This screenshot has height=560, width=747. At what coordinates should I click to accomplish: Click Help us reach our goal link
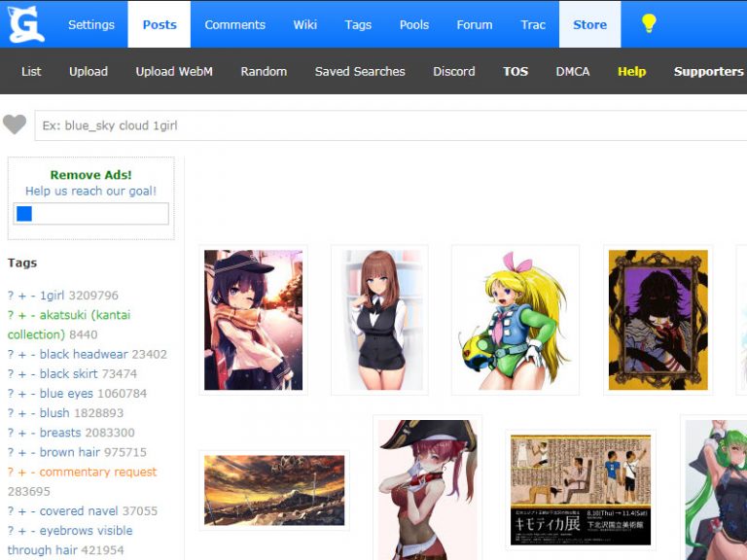91,191
